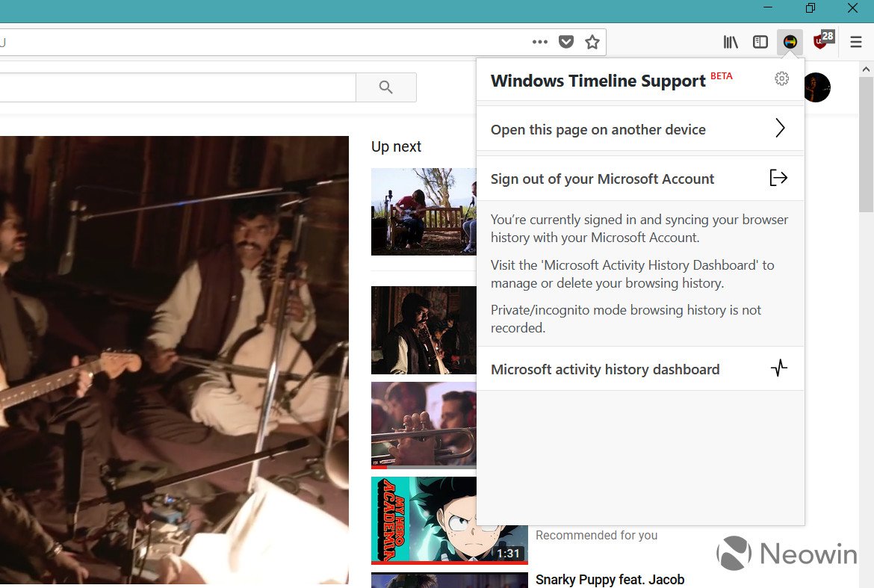Open the Windows Timeline Support extension icon
The height and width of the screenshot is (588, 874).
[x=791, y=42]
